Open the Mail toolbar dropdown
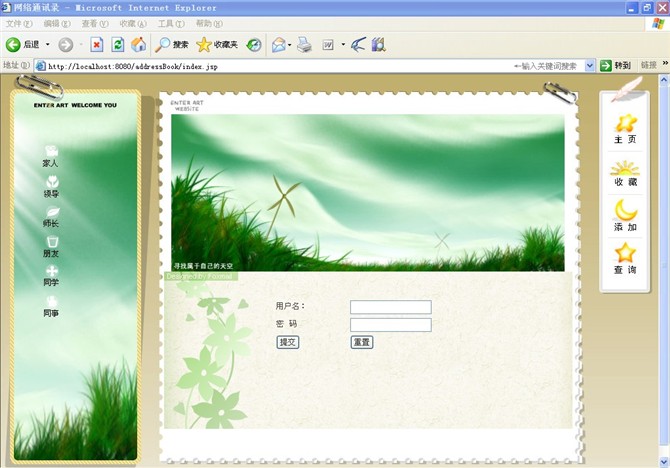The height and width of the screenshot is (468, 670). 290,45
